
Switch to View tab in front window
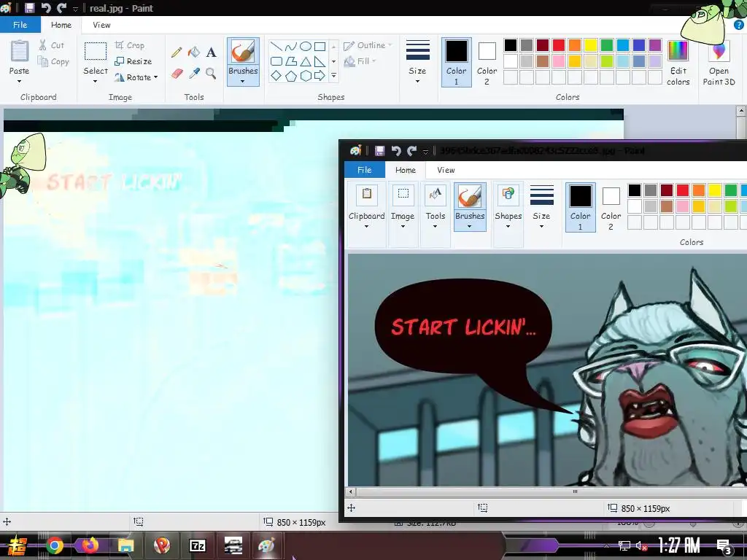click(x=446, y=170)
